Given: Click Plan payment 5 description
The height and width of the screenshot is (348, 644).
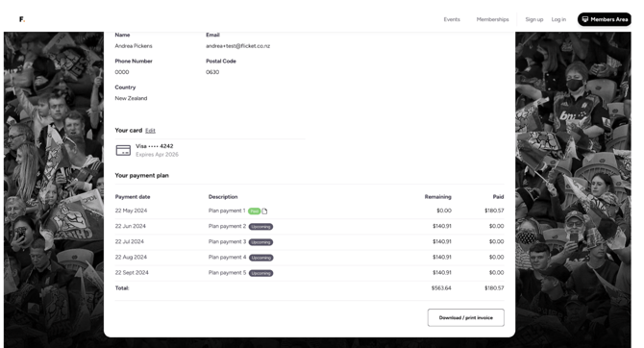Looking at the screenshot, I should [227, 273].
